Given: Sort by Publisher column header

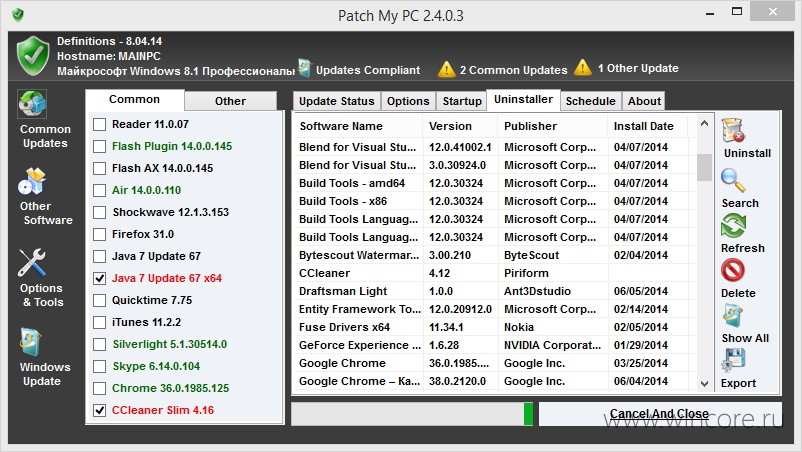Looking at the screenshot, I should [552, 126].
